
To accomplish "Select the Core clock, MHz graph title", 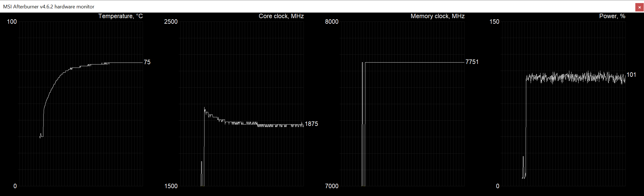I will click(x=281, y=16).
